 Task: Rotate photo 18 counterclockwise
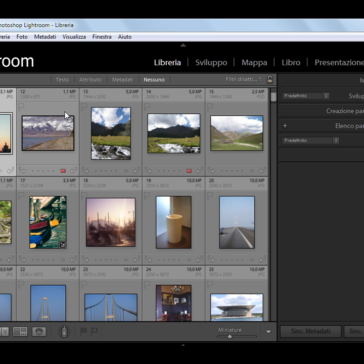86,259
